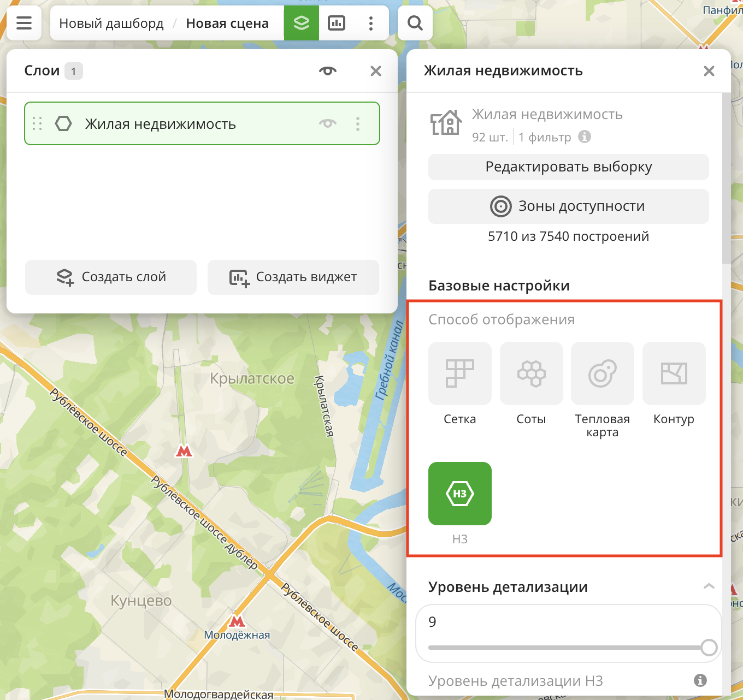Select the H3 display mode
Screen dimensions: 743x700
tap(459, 494)
